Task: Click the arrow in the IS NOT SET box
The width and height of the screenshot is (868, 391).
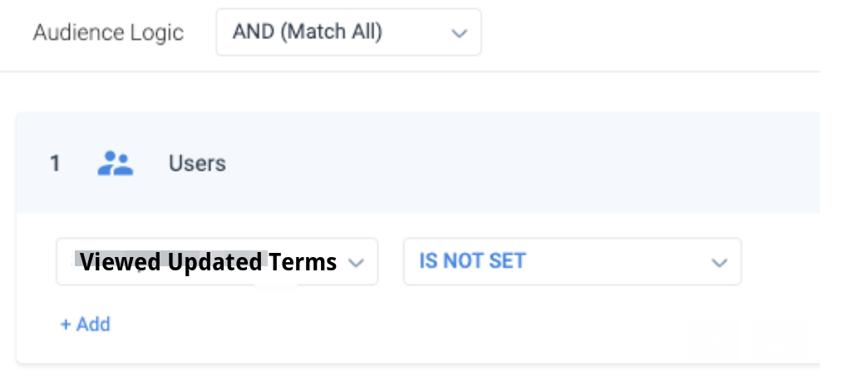Action: 719,263
